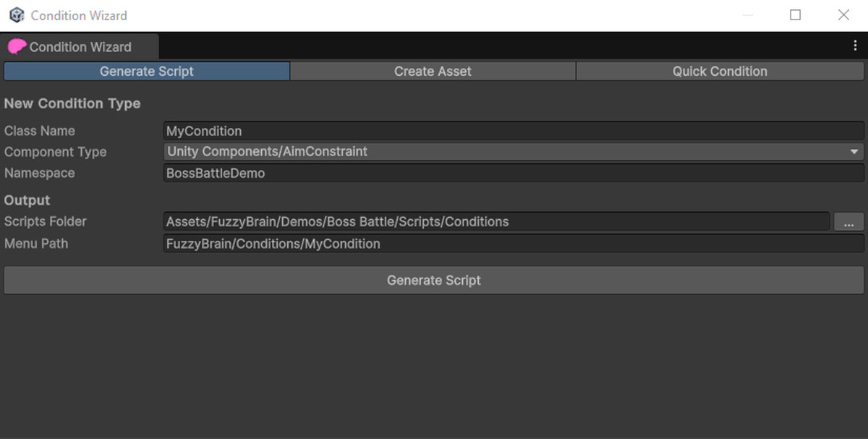Switch to the Create Asset tab
This screenshot has width=868, height=439.
tap(433, 72)
